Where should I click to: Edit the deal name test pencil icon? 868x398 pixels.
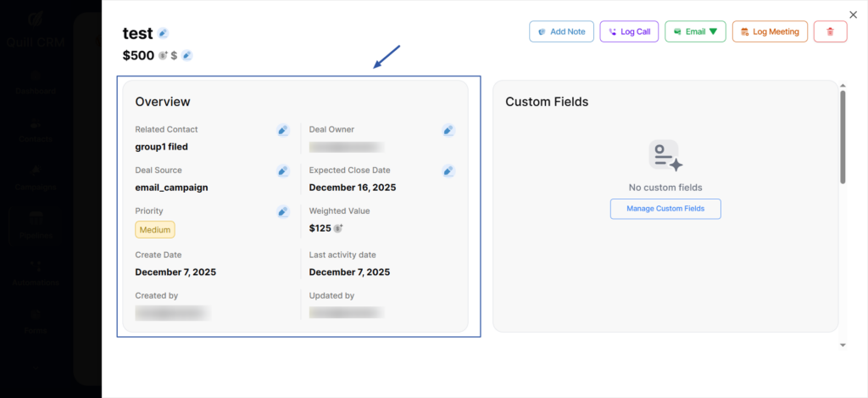click(163, 33)
